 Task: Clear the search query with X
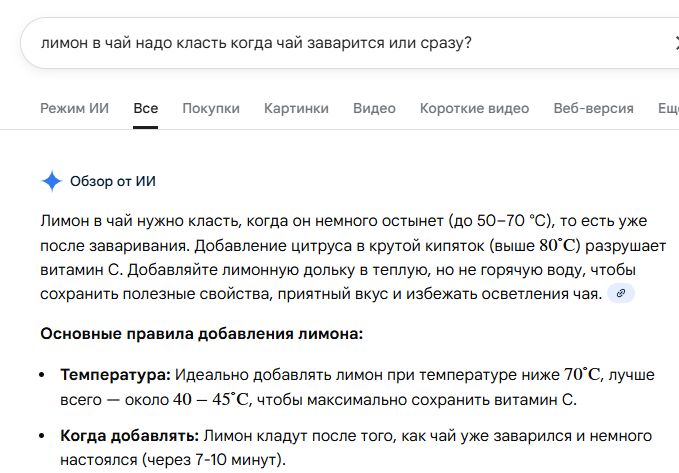coord(676,43)
